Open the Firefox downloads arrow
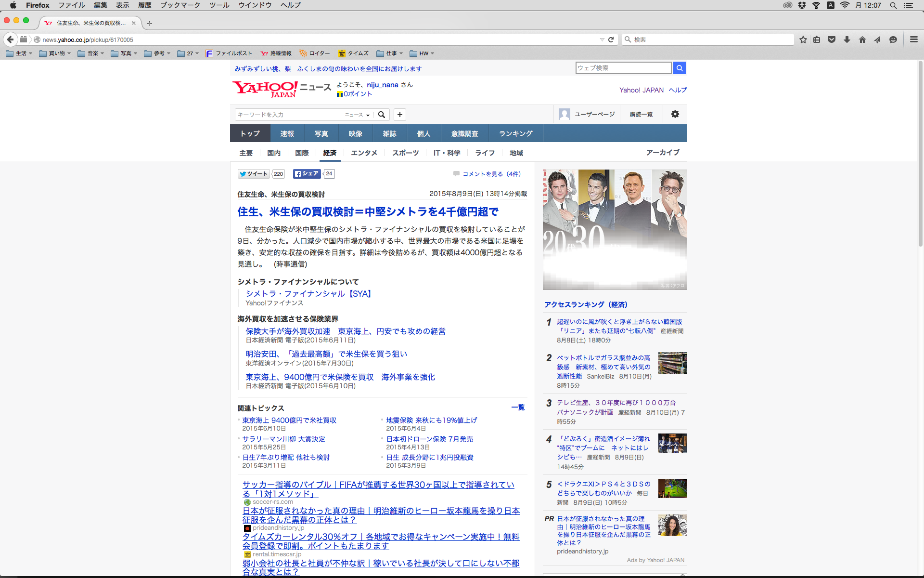924x578 pixels. [x=847, y=39]
